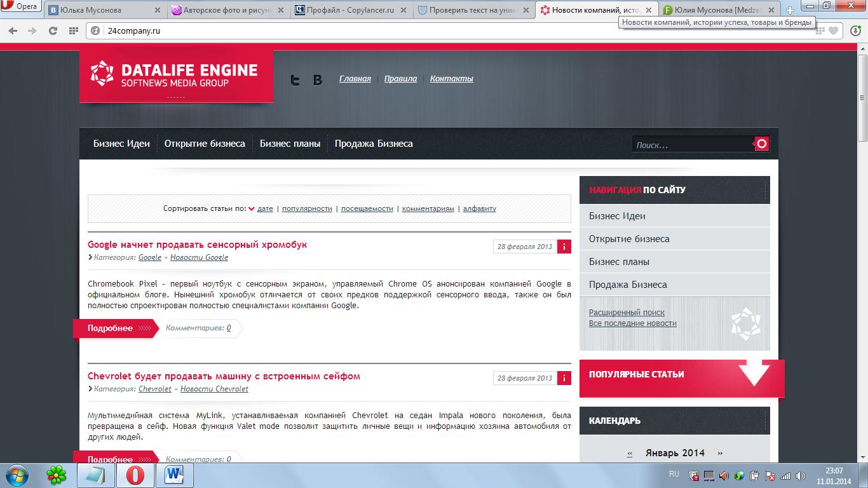Viewport: 868px width, 488px height.
Task: Open ICQ from the taskbar
Action: (x=57, y=475)
